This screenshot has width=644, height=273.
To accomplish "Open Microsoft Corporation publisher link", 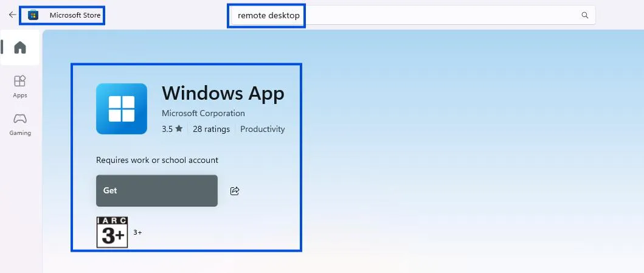I will coord(203,113).
